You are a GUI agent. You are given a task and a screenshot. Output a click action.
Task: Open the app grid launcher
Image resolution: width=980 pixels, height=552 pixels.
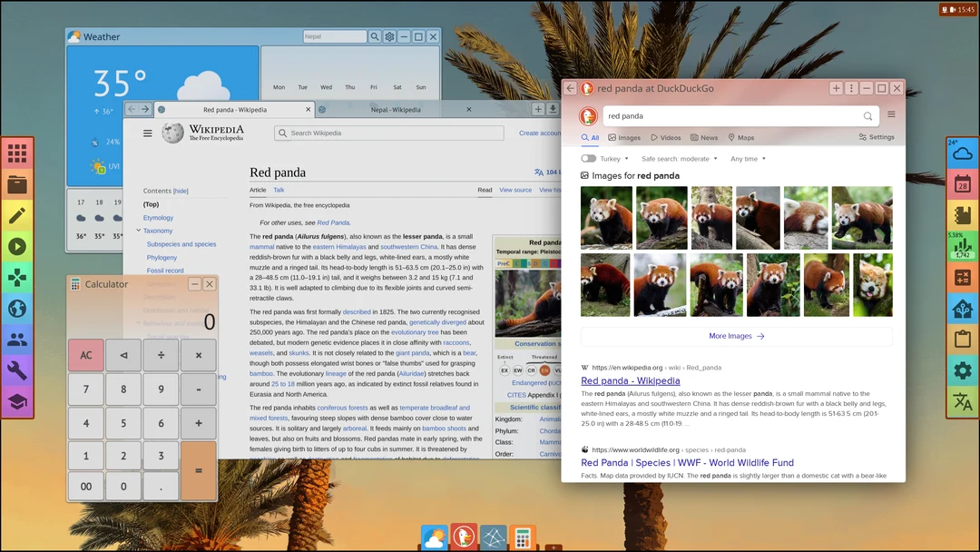pyautogui.click(x=17, y=153)
